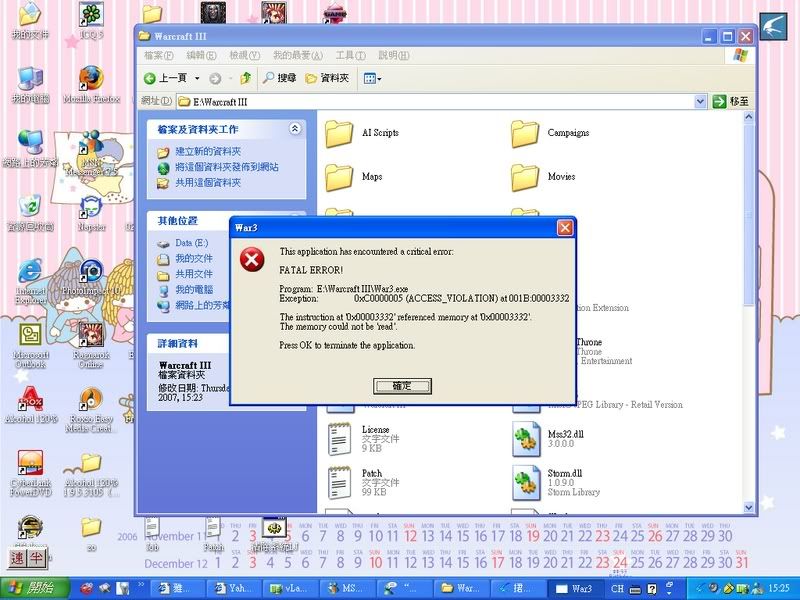800x600 pixels.
Task: Open the AI Scripts folder
Action: coord(340,133)
